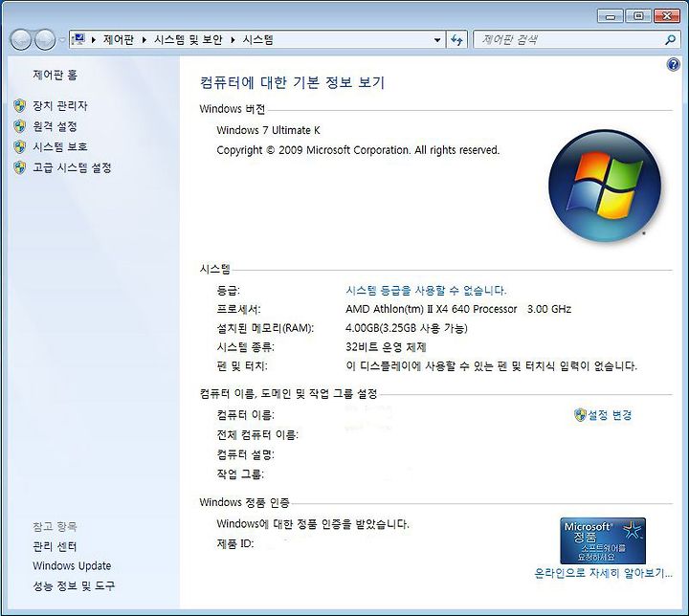Click the shield icon beside 시스템 보호
Image resolution: width=689 pixels, height=616 pixels.
pos(20,146)
